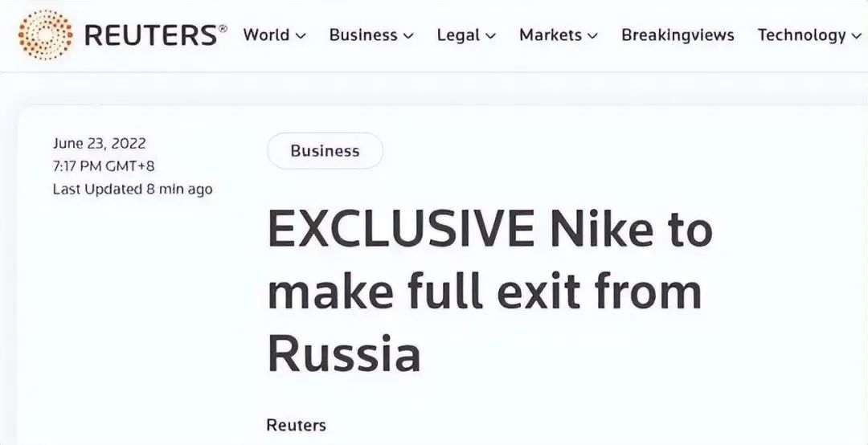
Task: Expand the chevron next to Business
Action: coord(408,36)
